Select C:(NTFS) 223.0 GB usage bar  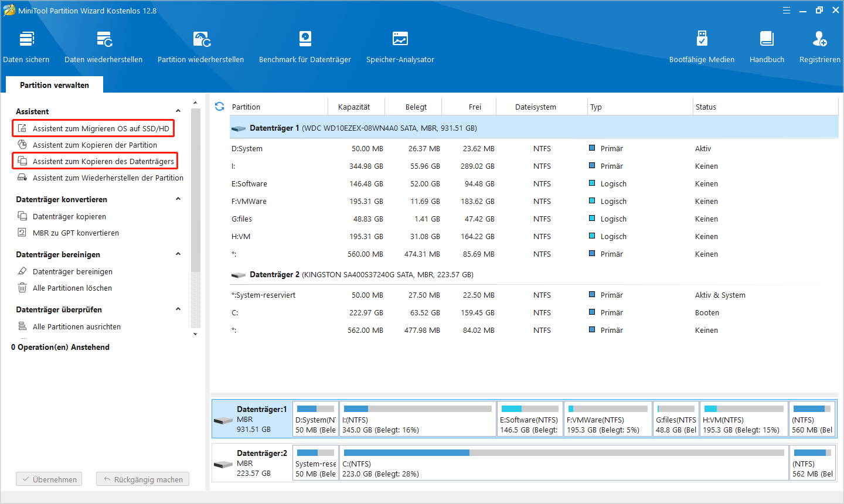tap(564, 452)
